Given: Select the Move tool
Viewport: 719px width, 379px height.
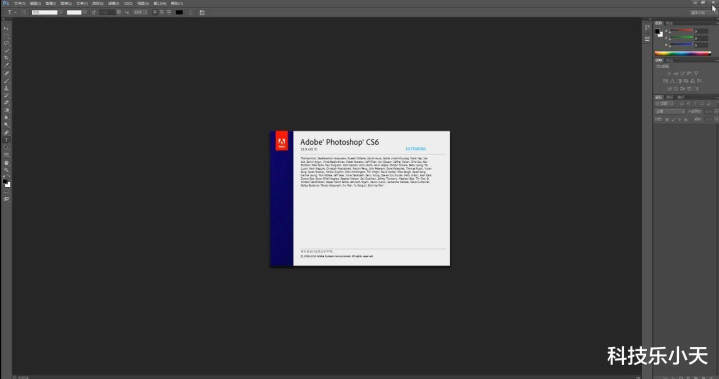Looking at the screenshot, I should click(x=6, y=28).
